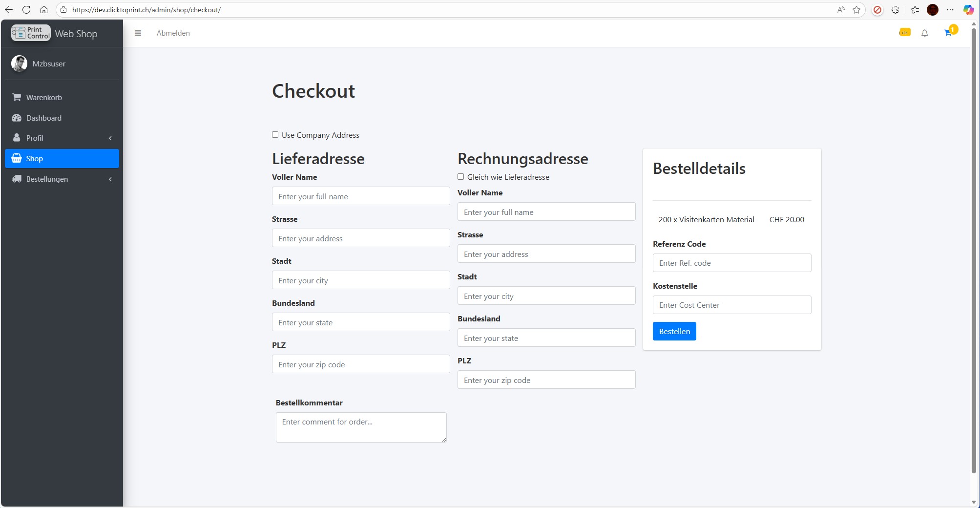Click the yellow language flag icon
The height and width of the screenshot is (508, 980).
[904, 33]
